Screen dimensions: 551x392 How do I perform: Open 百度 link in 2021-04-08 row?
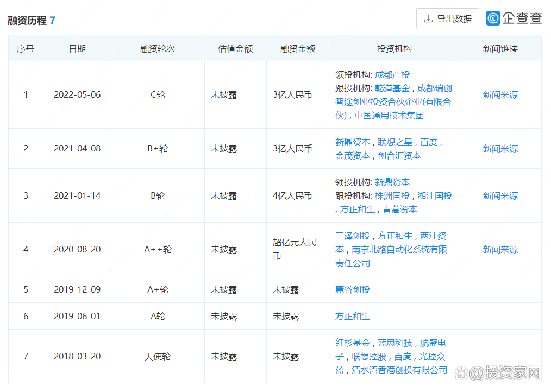coord(429,142)
